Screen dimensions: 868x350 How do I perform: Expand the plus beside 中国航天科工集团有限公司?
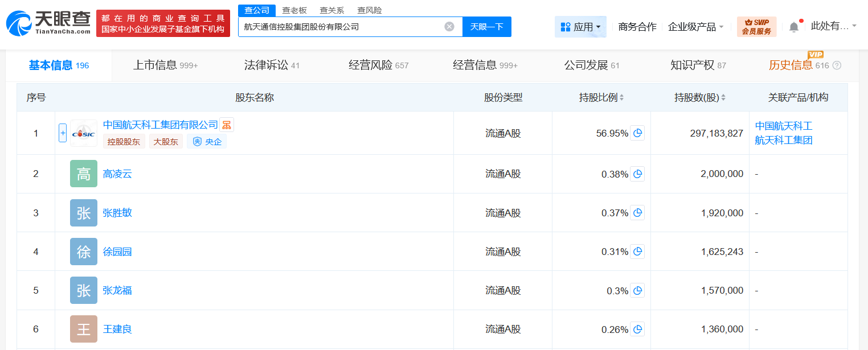63,133
